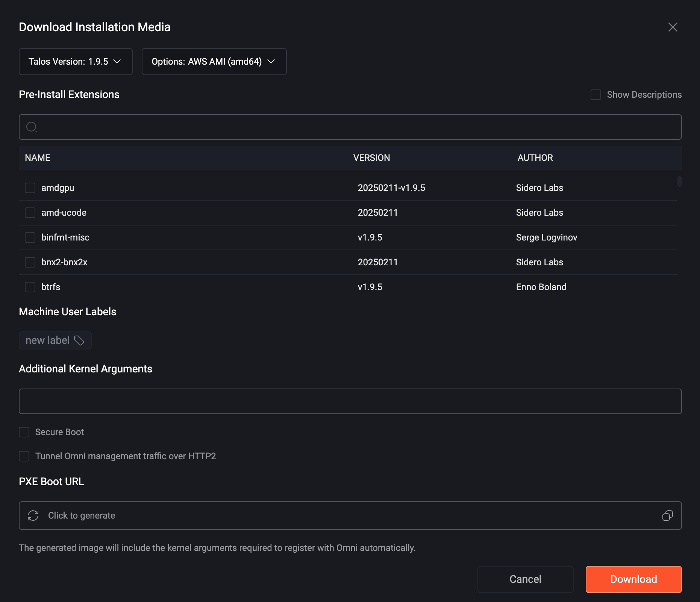Viewport: 700px width, 602px height.
Task: Click the bnx2-bnx2x extension name
Action: tap(64, 262)
